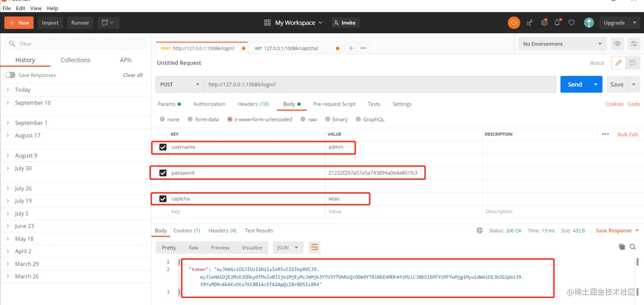This screenshot has width=644, height=305.
Task: Uncheck the password parameter checkbox
Action: click(x=163, y=173)
